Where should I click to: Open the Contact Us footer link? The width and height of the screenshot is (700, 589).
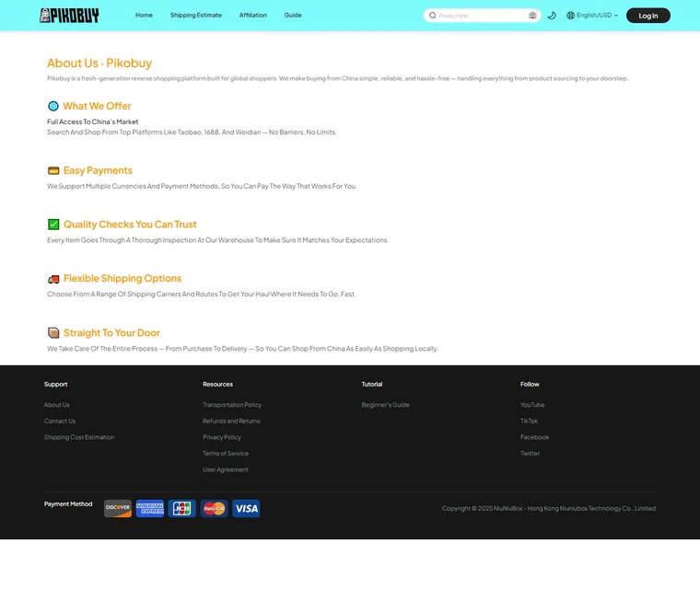(x=60, y=421)
